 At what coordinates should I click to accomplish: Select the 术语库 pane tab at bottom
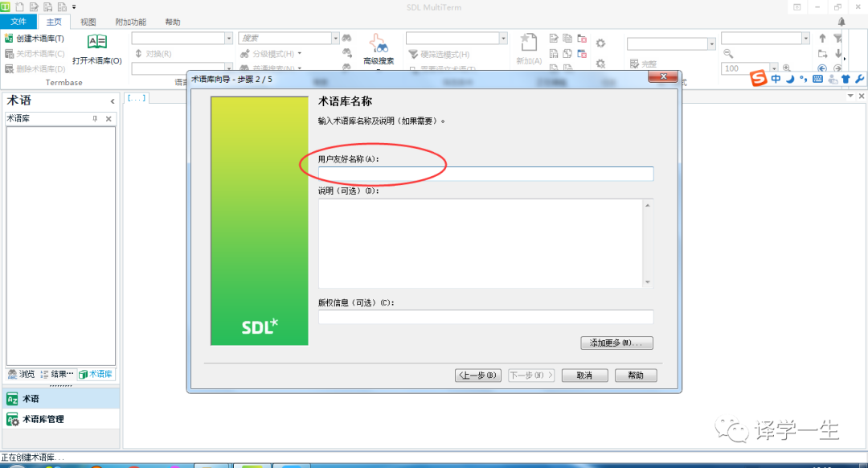tap(96, 375)
